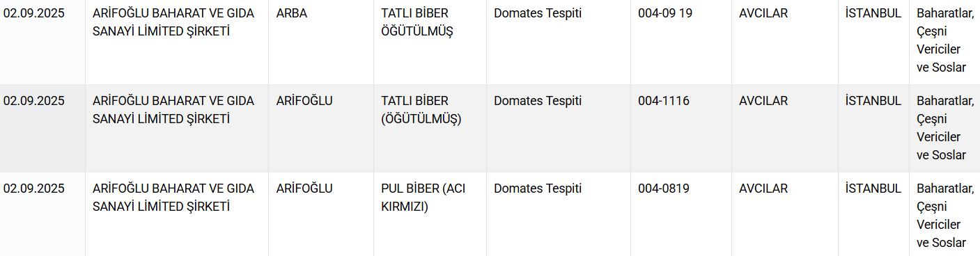Click the ARİFOĞLU brand in the 004-1116 row
The width and height of the screenshot is (980, 256).
tap(304, 101)
